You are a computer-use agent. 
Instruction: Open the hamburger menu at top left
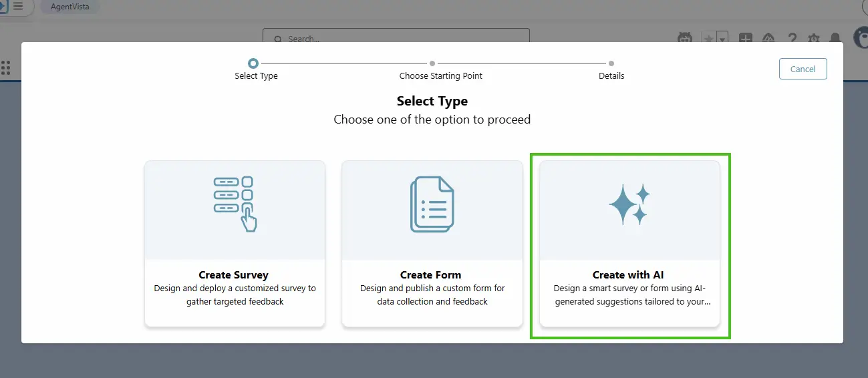click(18, 6)
